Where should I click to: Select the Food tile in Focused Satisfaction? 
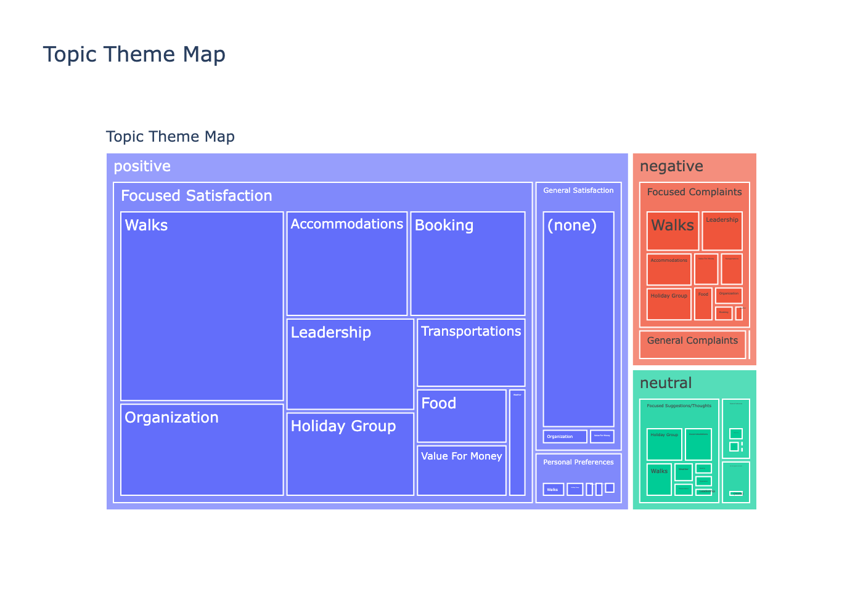[462, 416]
